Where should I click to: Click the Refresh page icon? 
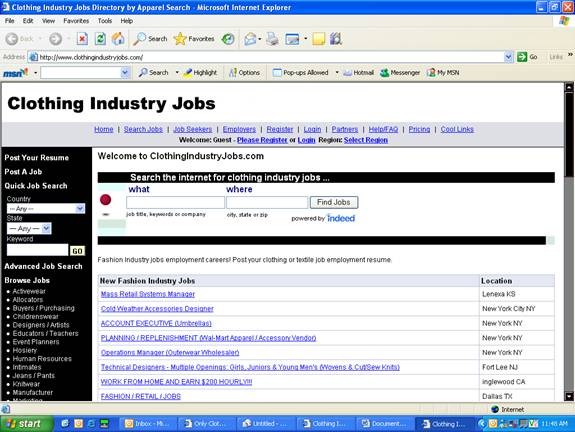100,39
